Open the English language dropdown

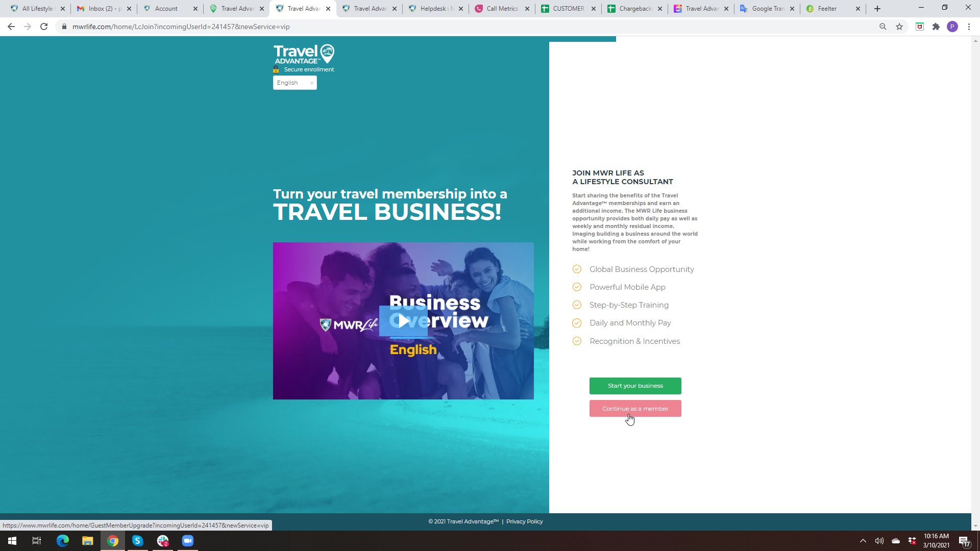pyautogui.click(x=295, y=83)
